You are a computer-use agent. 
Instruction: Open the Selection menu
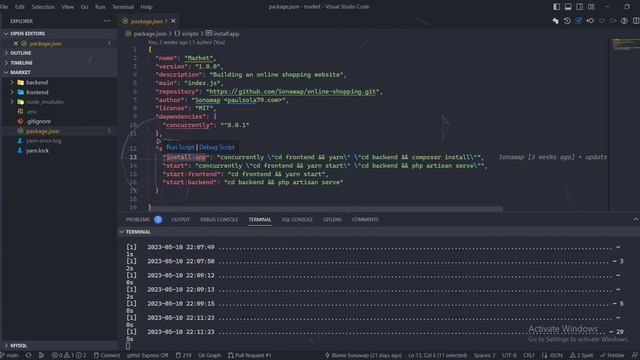[x=43, y=7]
